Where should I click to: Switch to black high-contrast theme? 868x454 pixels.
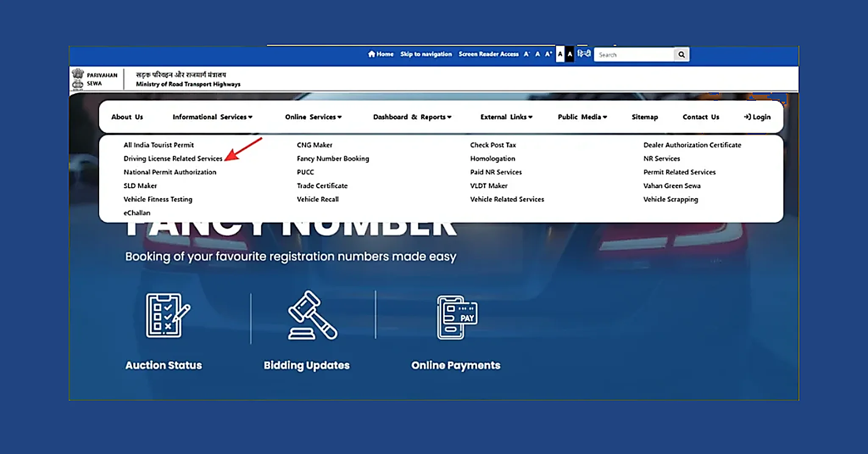tap(570, 54)
